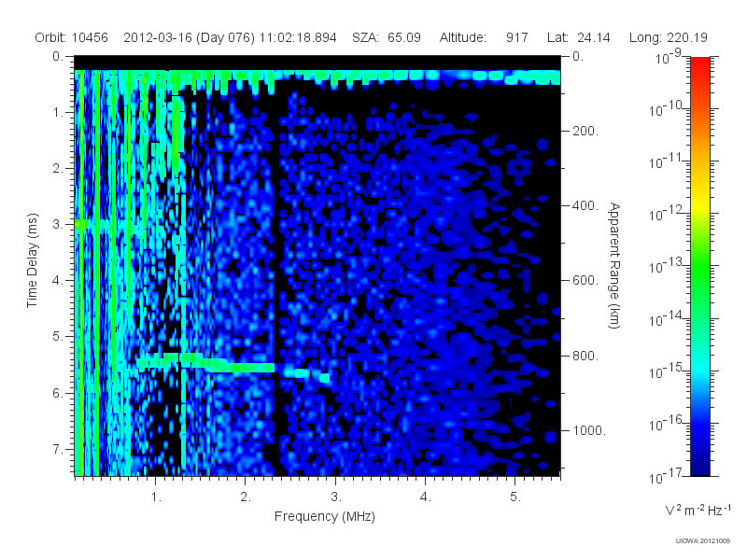The width and height of the screenshot is (747, 560).
Task: Click the 'Long: 220.19' header value
Action: click(668, 37)
